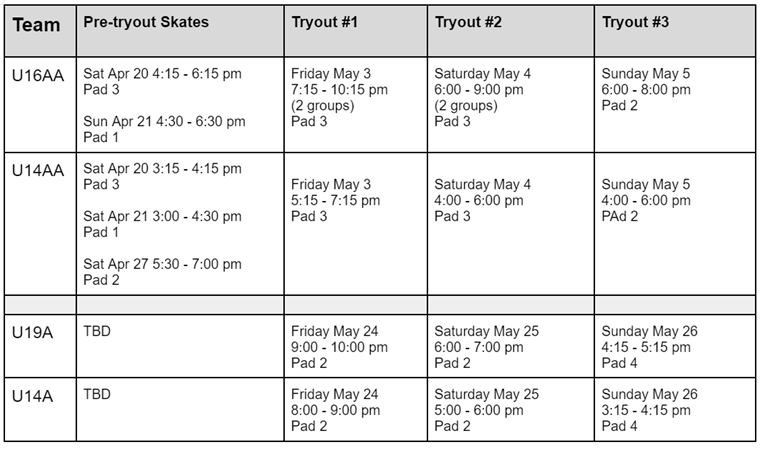Click the Sun Apr 21 4:30 skate entry

pos(164,129)
